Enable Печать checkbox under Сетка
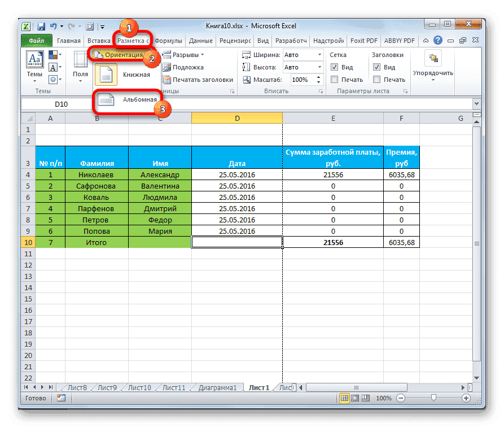This screenshot has width=504, height=428. 335,80
